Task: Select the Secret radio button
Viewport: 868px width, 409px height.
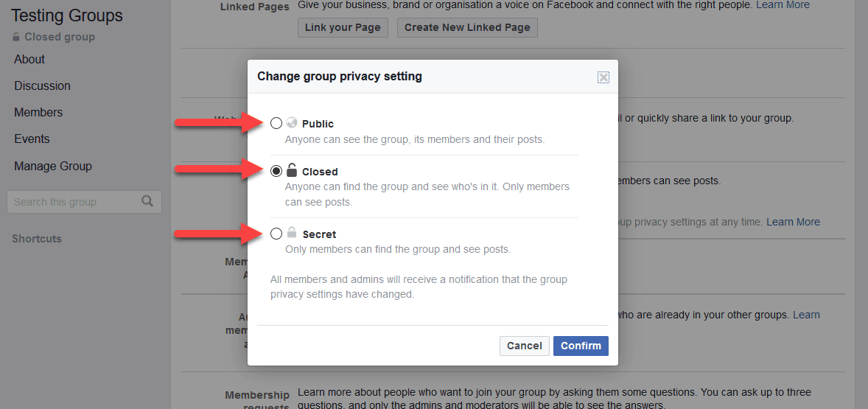Action: tap(276, 234)
